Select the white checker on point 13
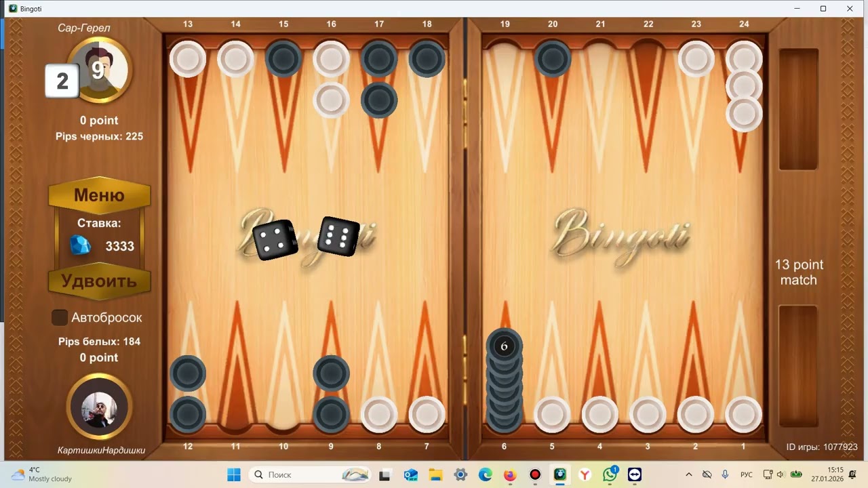868x488 pixels. (x=188, y=59)
